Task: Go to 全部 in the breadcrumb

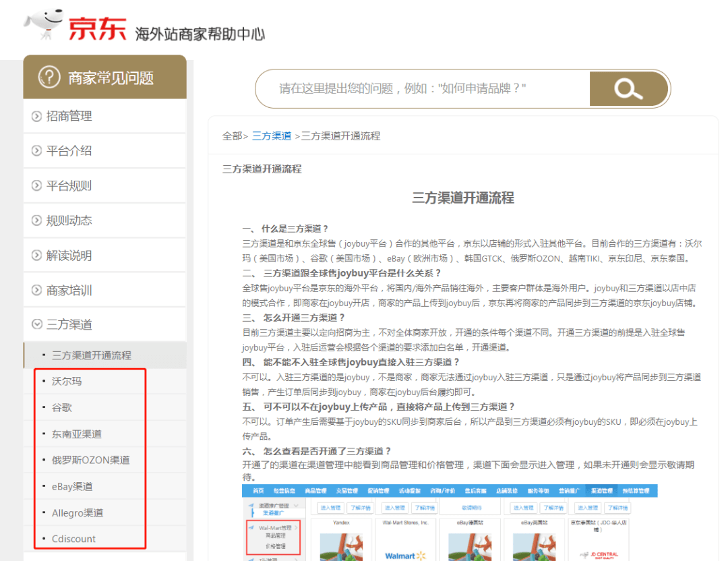Action: point(232,136)
